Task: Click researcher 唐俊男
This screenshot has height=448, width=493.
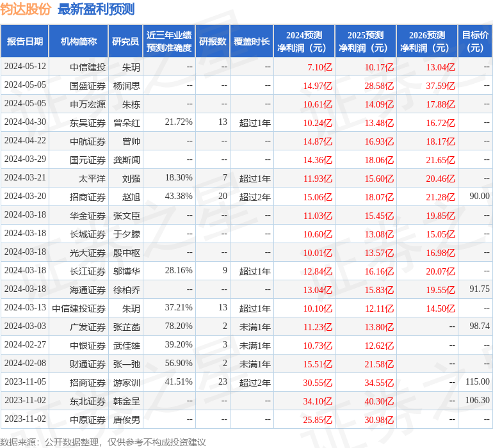Action: pyautogui.click(x=127, y=419)
